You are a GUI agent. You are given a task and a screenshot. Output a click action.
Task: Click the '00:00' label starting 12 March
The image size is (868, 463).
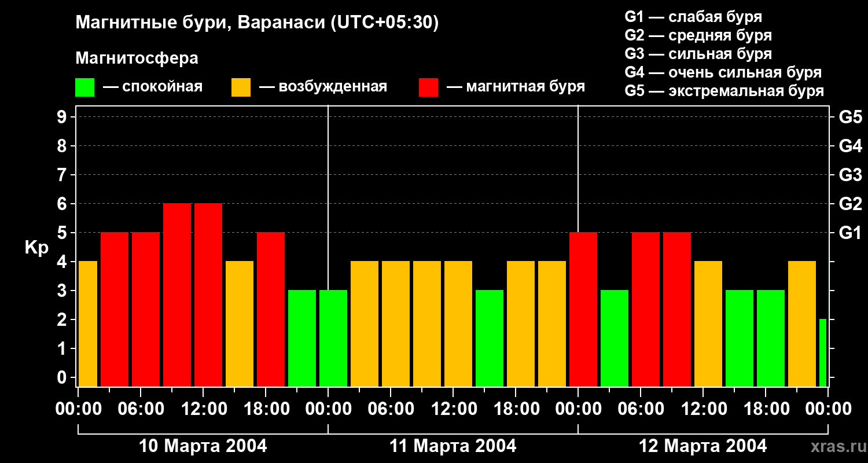coord(578,409)
